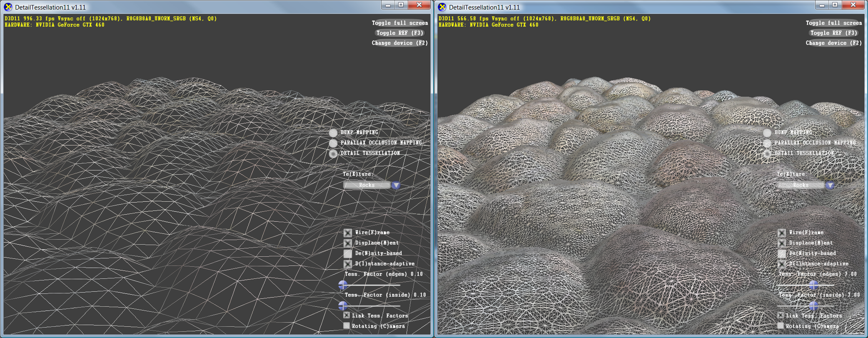The width and height of the screenshot is (868, 338).
Task: Enable Rotating (C)amera checkbox in left window
Action: point(347,326)
